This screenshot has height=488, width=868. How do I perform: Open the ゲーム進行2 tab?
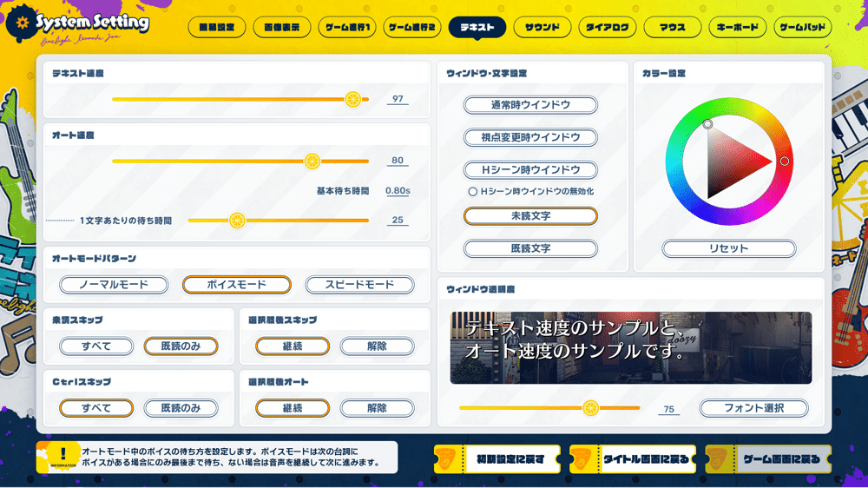pos(411,27)
